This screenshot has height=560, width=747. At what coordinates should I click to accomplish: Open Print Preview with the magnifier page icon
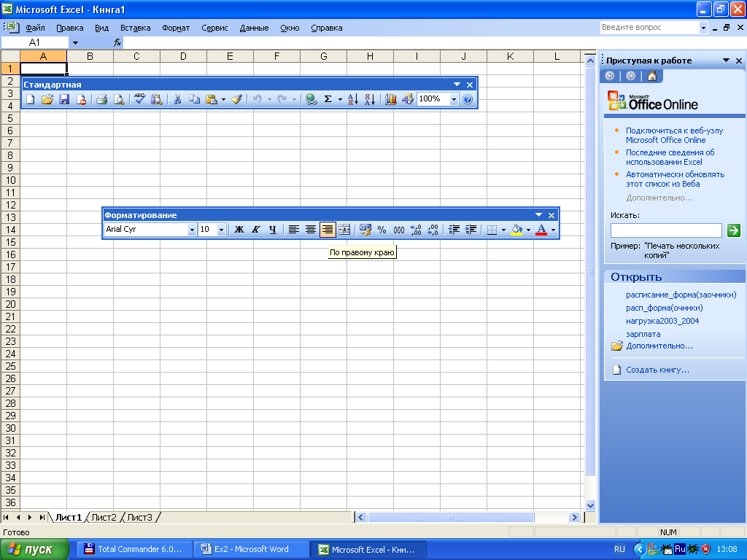click(119, 99)
